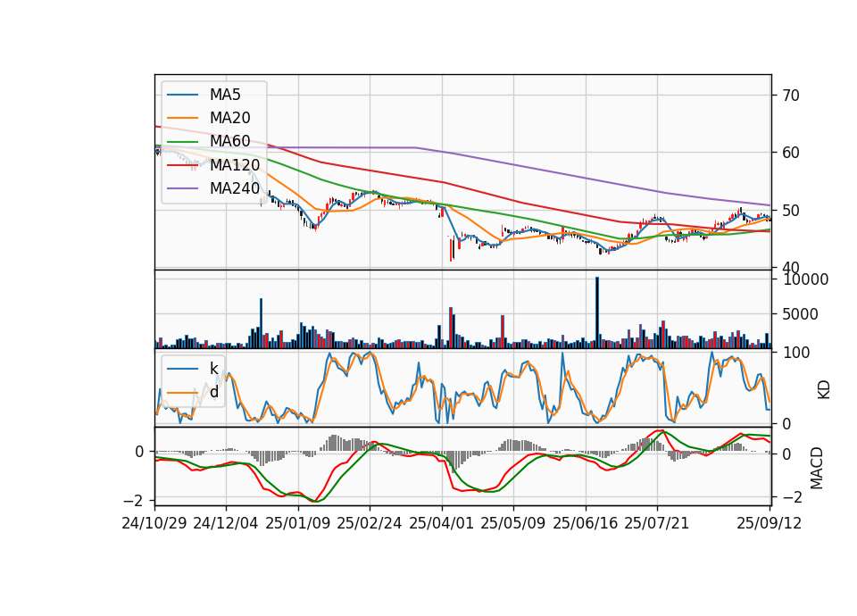Click the 25/02/24 date axis label
857x616 pixels.
point(370,523)
